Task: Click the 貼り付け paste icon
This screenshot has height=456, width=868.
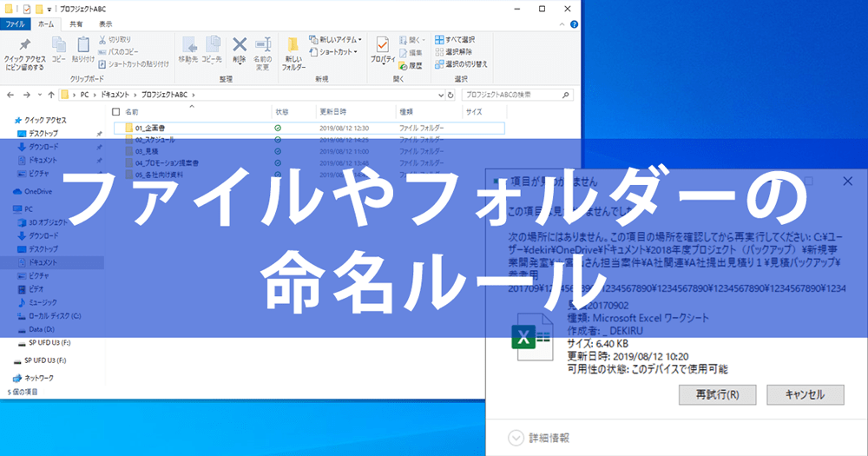Action: (x=83, y=50)
